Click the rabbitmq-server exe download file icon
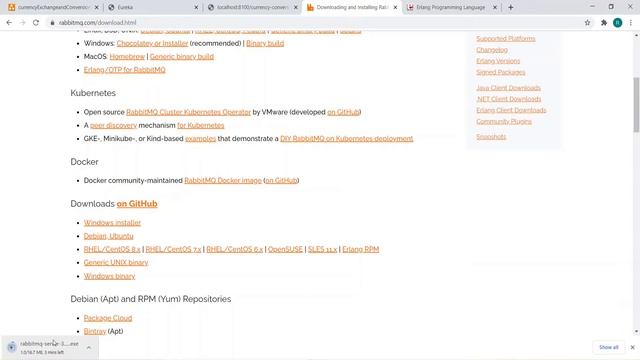This screenshot has height=360, width=640. [x=11, y=347]
